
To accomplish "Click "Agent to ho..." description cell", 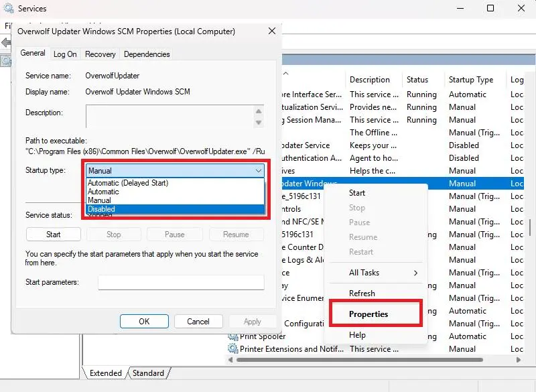I will pos(374,158).
